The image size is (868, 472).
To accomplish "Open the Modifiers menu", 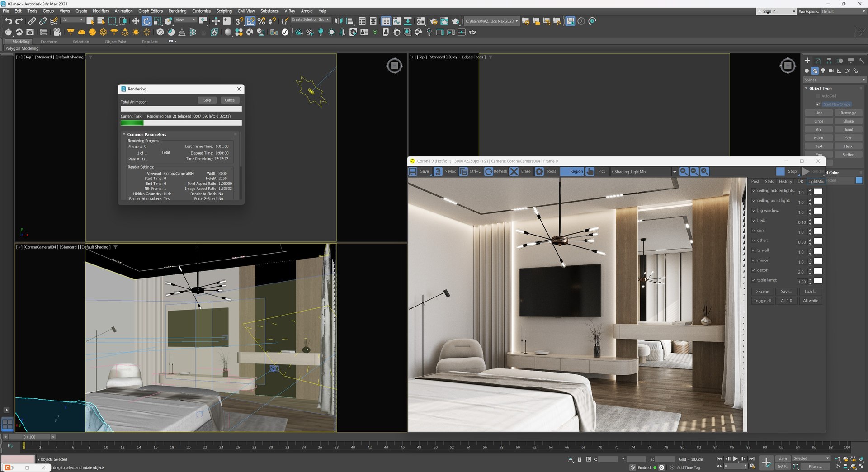I will pyautogui.click(x=101, y=11).
